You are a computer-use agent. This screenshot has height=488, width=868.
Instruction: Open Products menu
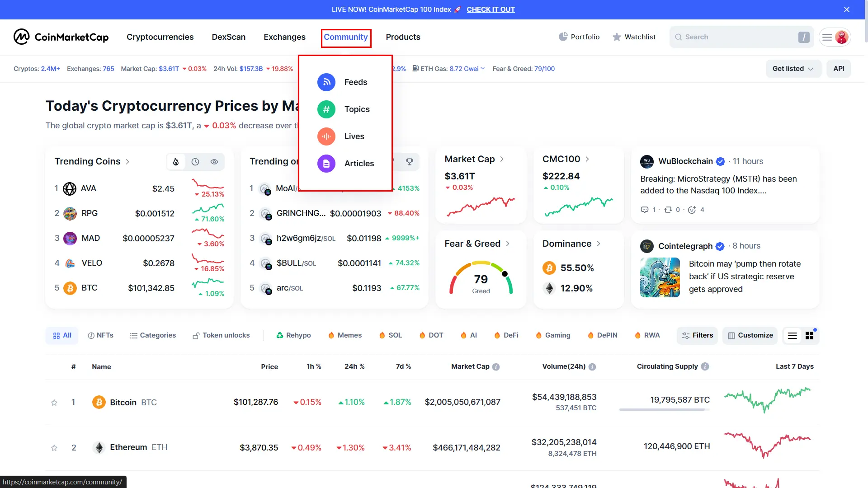point(403,37)
